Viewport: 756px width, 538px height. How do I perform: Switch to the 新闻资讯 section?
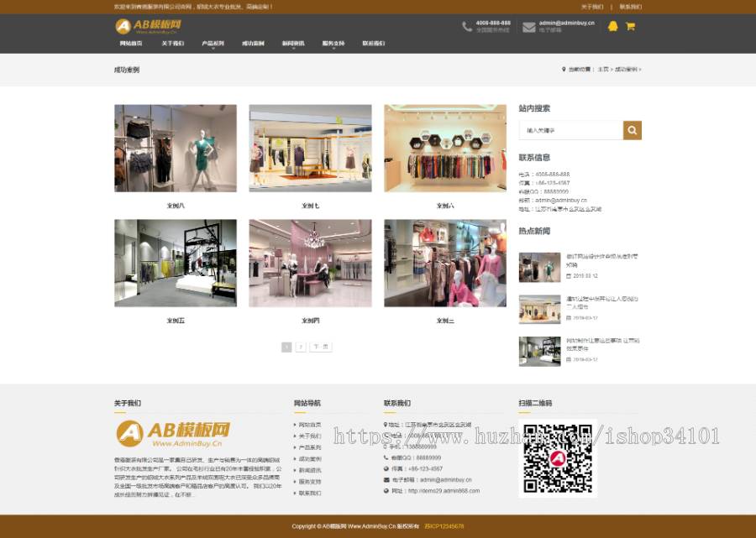[291, 44]
